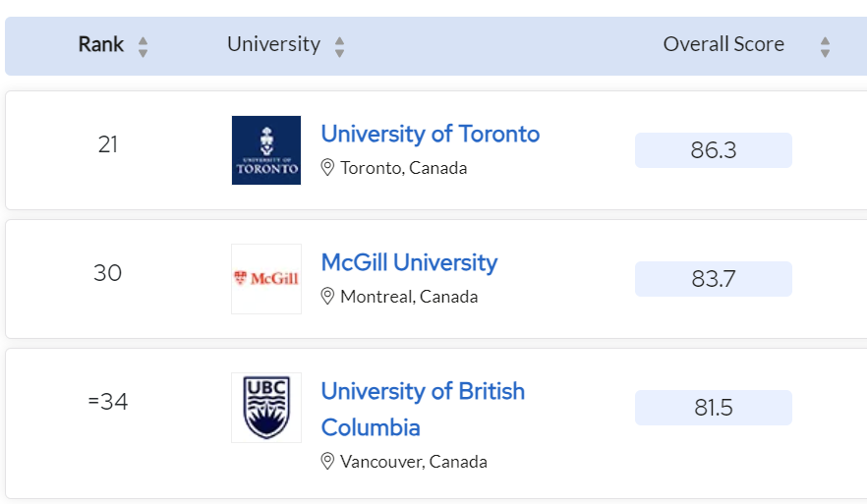Click the Overall Score header text
The image size is (867, 504).
[723, 44]
